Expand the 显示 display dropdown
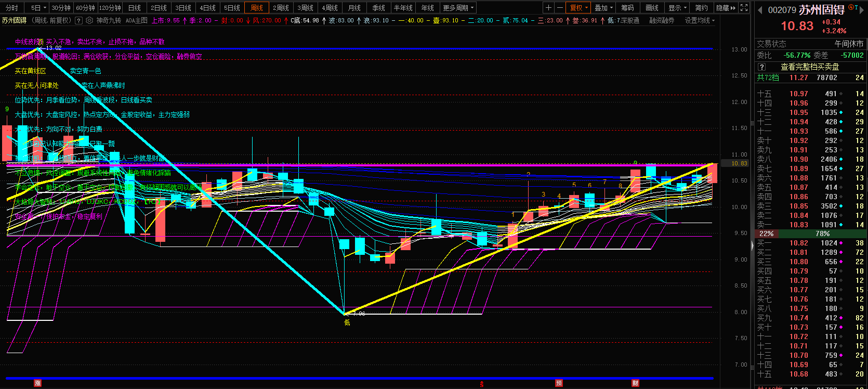 click(677, 8)
